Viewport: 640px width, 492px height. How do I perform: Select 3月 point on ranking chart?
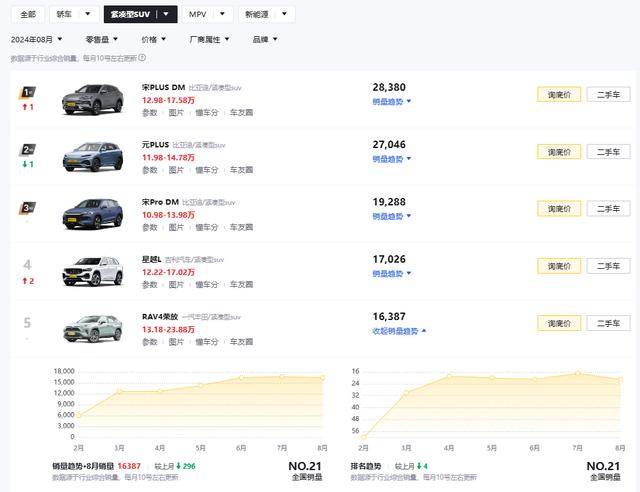coord(406,393)
